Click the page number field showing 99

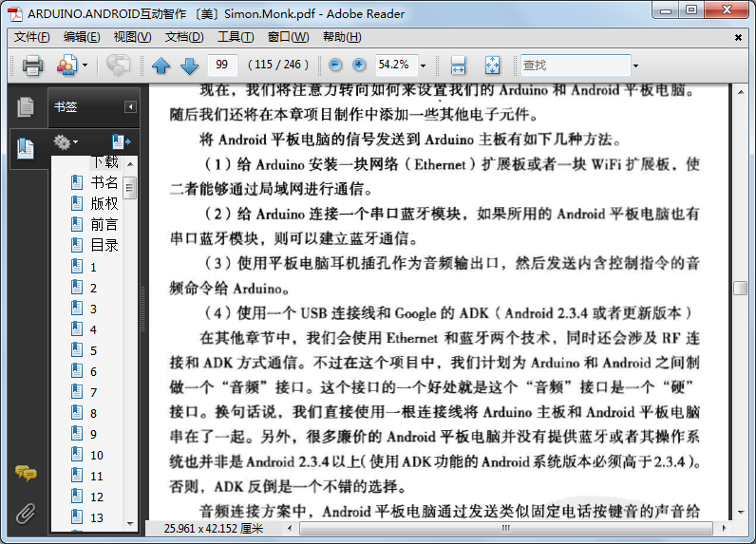click(x=222, y=66)
